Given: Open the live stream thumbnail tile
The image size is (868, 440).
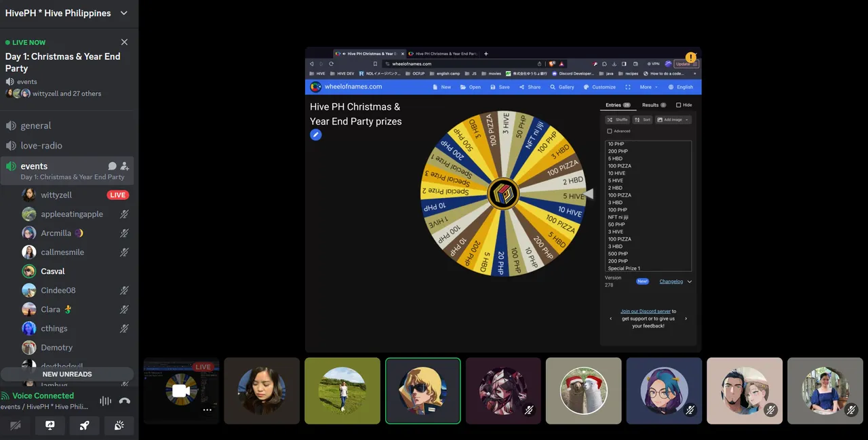Looking at the screenshot, I should pos(181,391).
